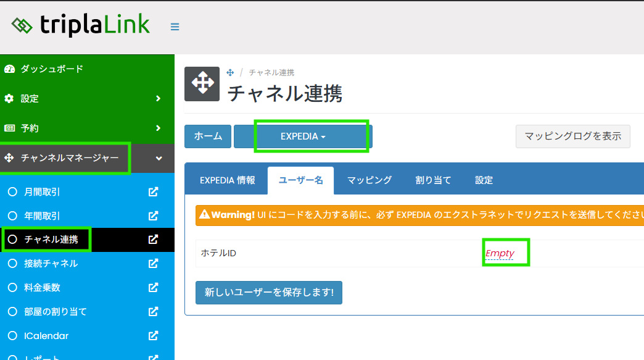Switch to the EXPEDIA 情報 tab
This screenshot has width=644, height=360.
228,180
